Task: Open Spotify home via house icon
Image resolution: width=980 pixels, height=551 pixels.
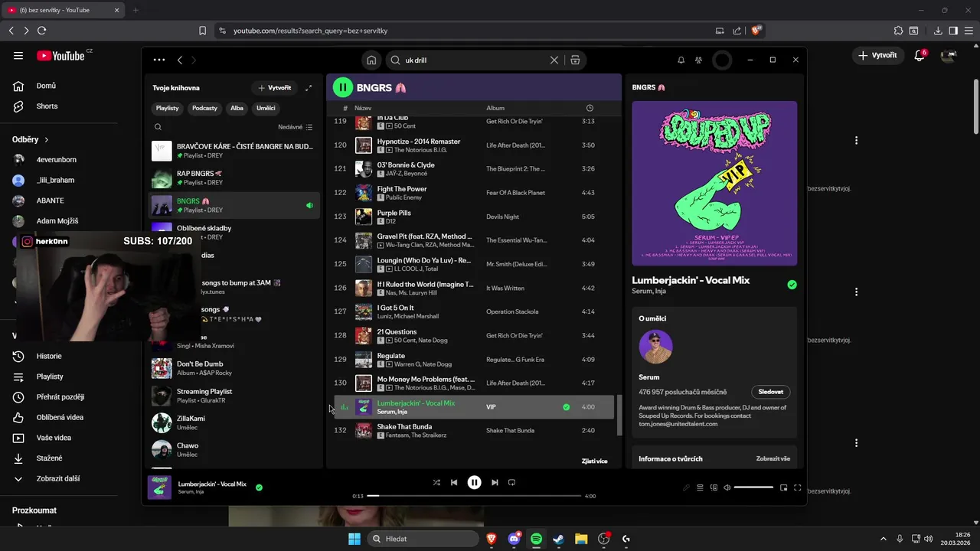Action: point(371,60)
